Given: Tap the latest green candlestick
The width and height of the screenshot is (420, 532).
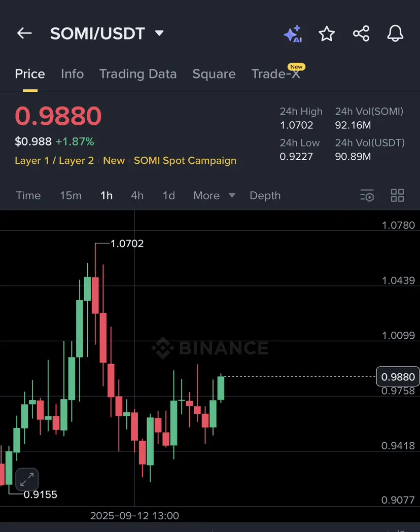Looking at the screenshot, I should click(x=221, y=388).
